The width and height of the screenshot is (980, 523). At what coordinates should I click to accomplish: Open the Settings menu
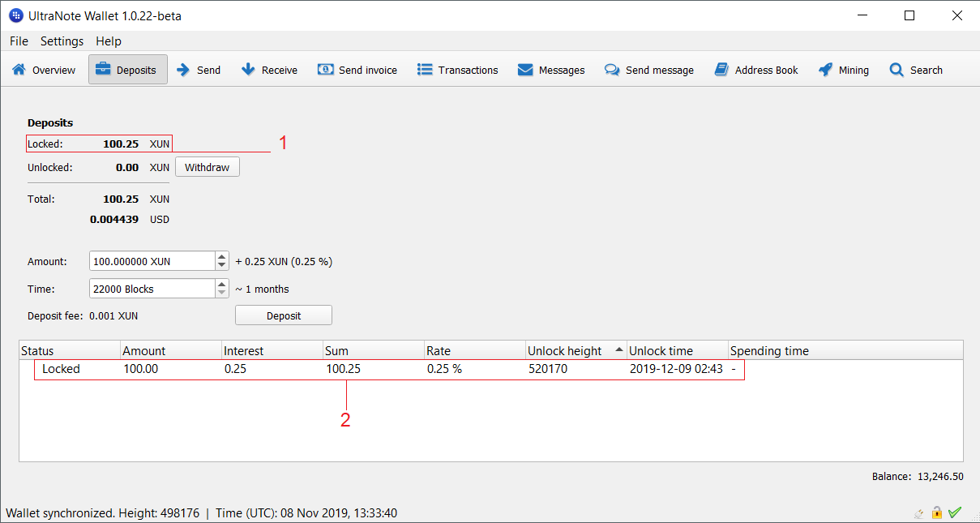click(x=62, y=41)
